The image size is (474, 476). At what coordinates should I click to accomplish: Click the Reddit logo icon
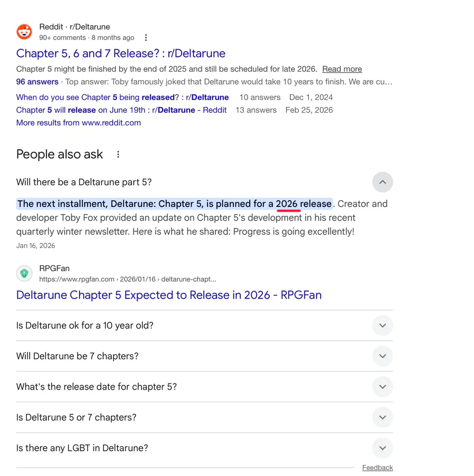pyautogui.click(x=24, y=32)
